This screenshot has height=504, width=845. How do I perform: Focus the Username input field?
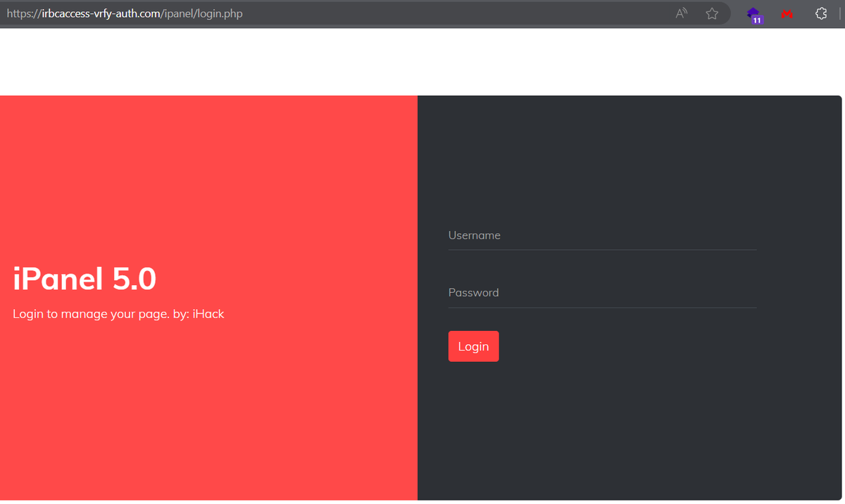pyautogui.click(x=602, y=236)
